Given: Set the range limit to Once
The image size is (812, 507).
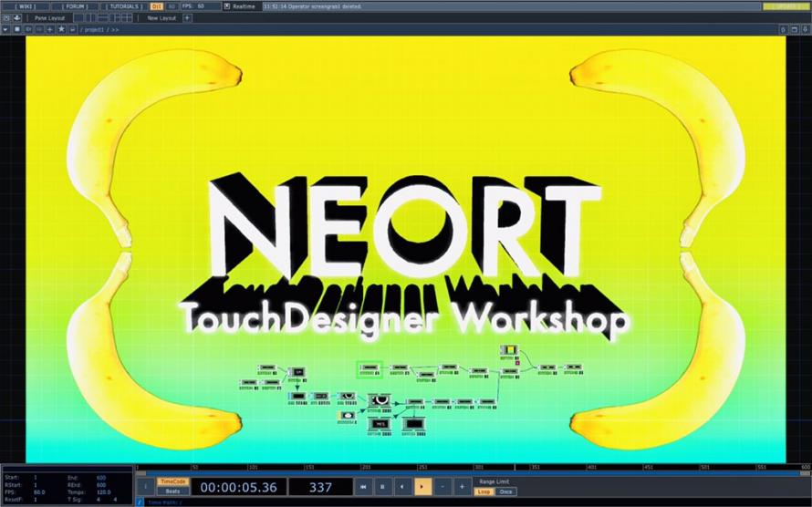Looking at the screenshot, I should (506, 491).
